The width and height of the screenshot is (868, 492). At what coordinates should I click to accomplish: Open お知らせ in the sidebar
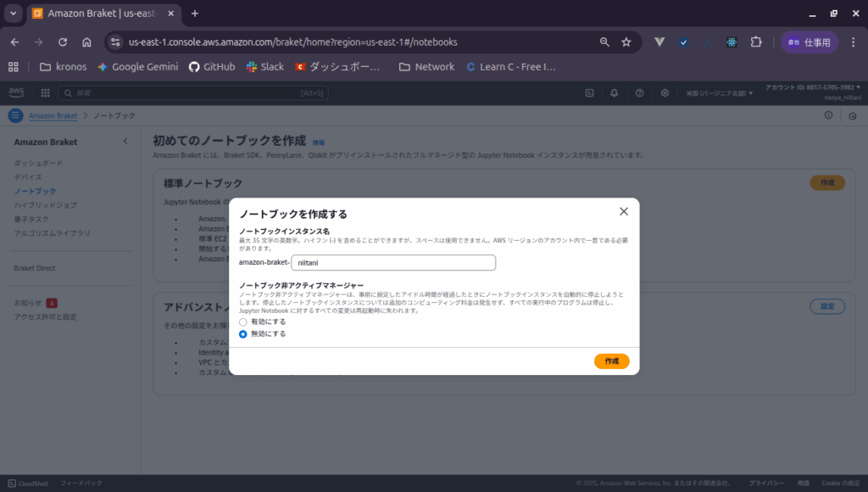pos(28,303)
